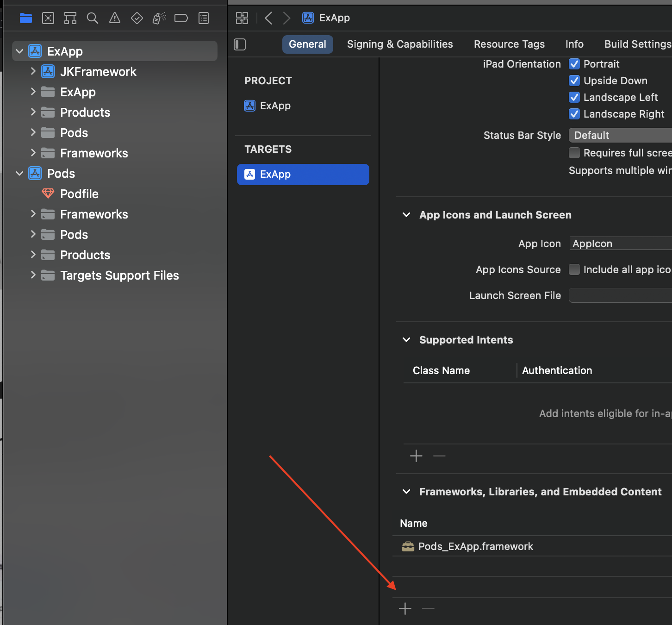Open the Project navigator folder icon

coord(26,18)
